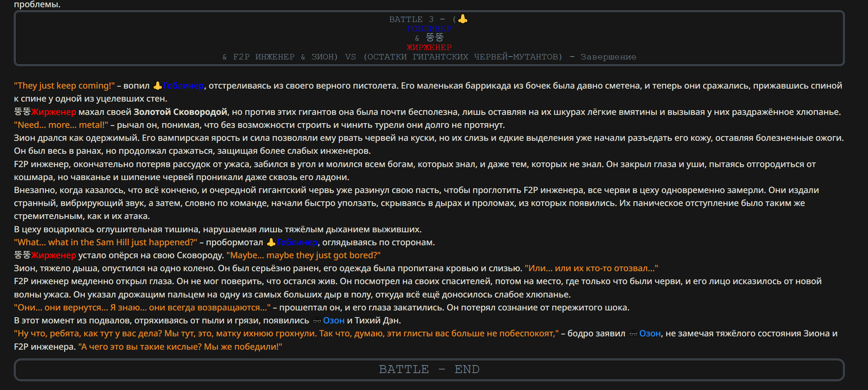Open the Озон link after "бодро заявил"
This screenshot has height=390, width=868.
click(650, 333)
